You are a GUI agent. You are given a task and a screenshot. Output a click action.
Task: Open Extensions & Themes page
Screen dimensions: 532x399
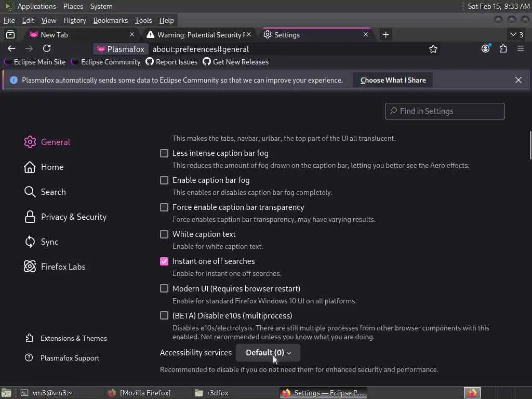[x=66, y=338]
